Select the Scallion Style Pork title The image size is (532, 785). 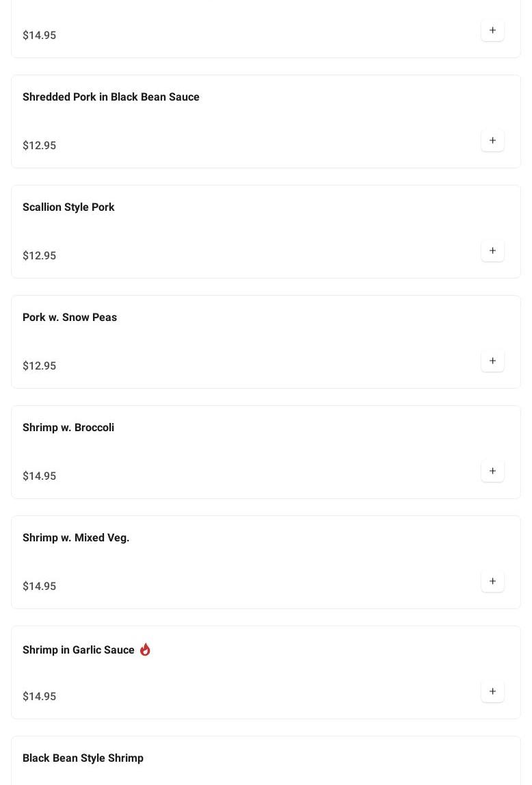pos(68,207)
